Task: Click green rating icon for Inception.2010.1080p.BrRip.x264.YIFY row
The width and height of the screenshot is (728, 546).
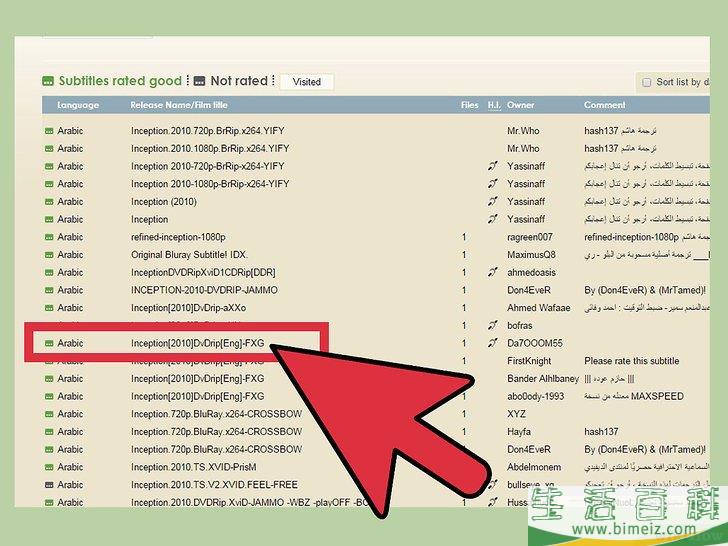Action: coord(49,149)
